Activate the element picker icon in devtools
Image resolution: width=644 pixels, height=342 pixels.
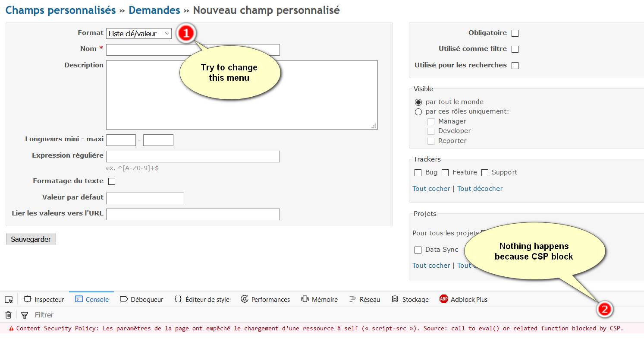pos(9,299)
